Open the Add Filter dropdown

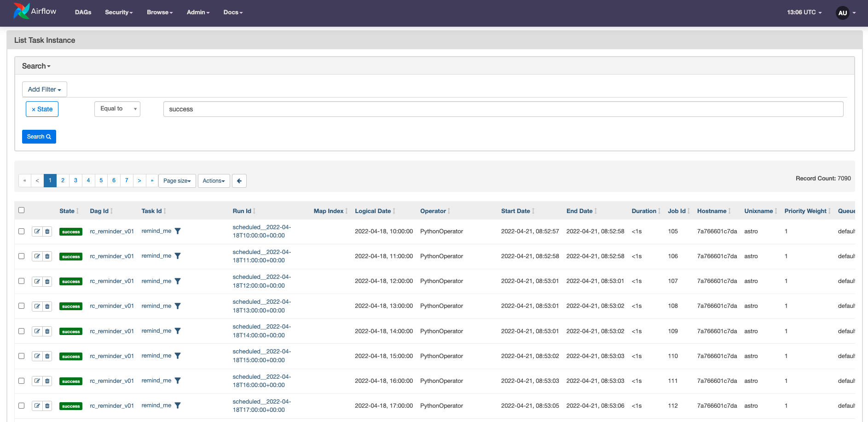click(x=44, y=89)
